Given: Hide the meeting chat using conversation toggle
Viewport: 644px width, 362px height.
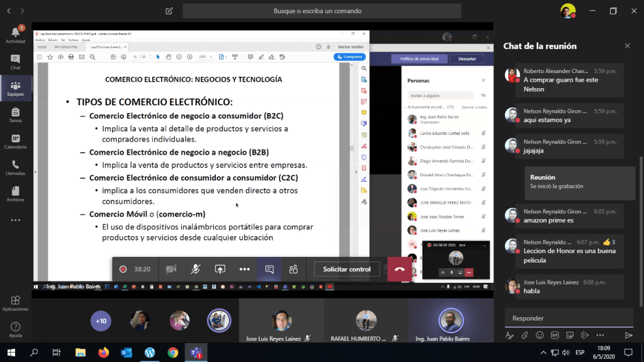Looking at the screenshot, I should (269, 269).
